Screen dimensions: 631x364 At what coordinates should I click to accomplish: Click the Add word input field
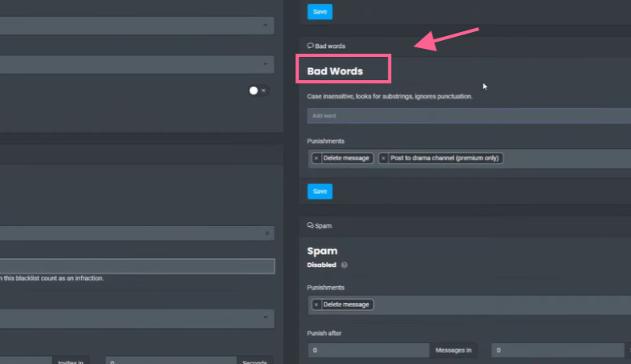coord(469,115)
